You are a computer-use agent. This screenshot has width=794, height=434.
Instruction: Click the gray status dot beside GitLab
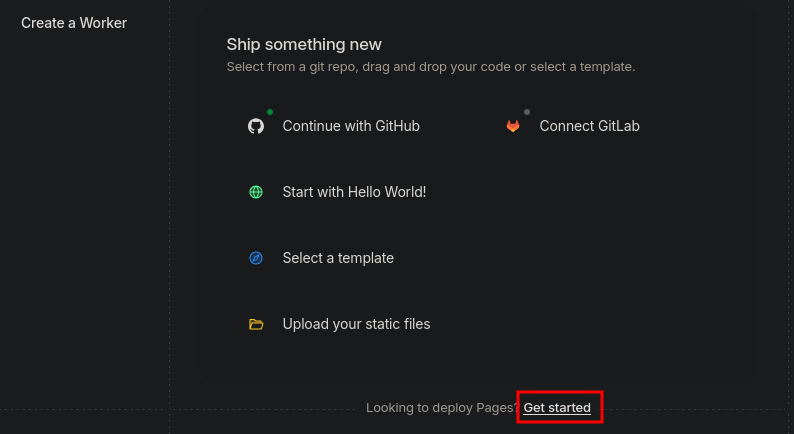tap(527, 112)
